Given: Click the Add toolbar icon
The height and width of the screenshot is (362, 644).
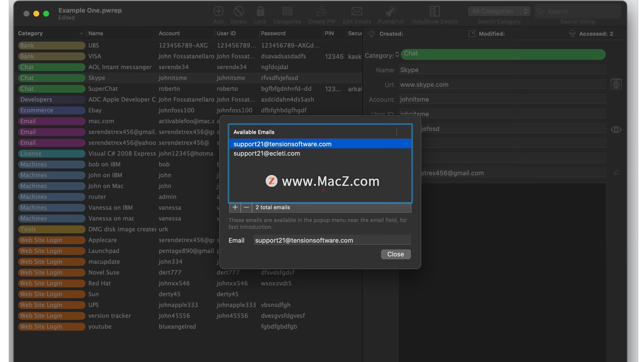Looking at the screenshot, I should 218,11.
